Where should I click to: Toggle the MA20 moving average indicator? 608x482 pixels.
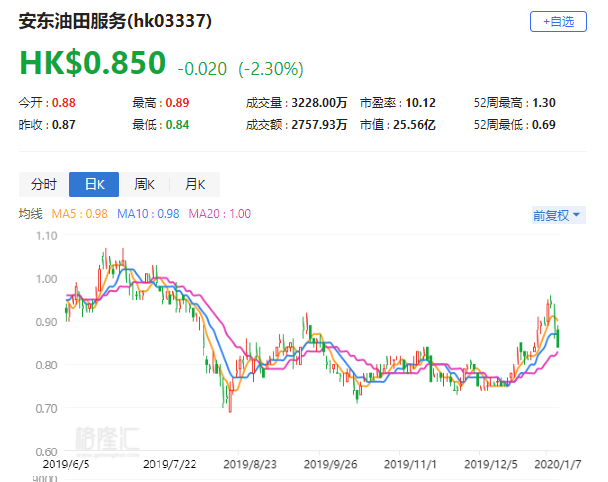pyautogui.click(x=220, y=214)
